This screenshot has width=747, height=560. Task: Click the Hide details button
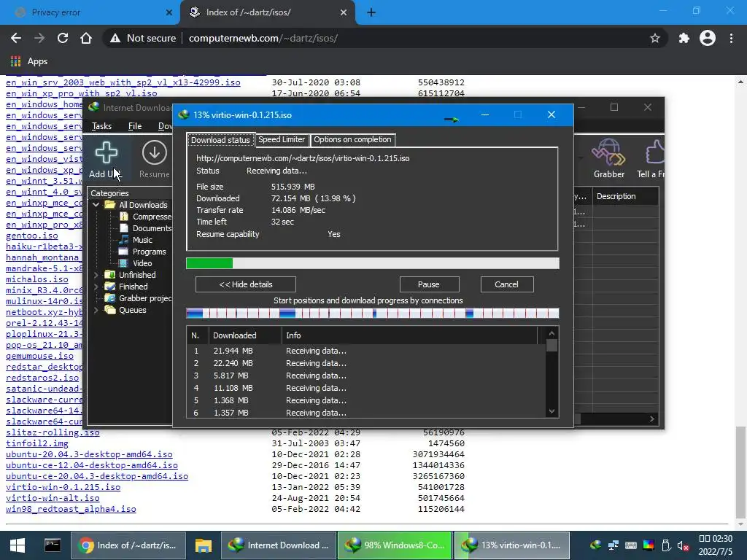[246, 284]
